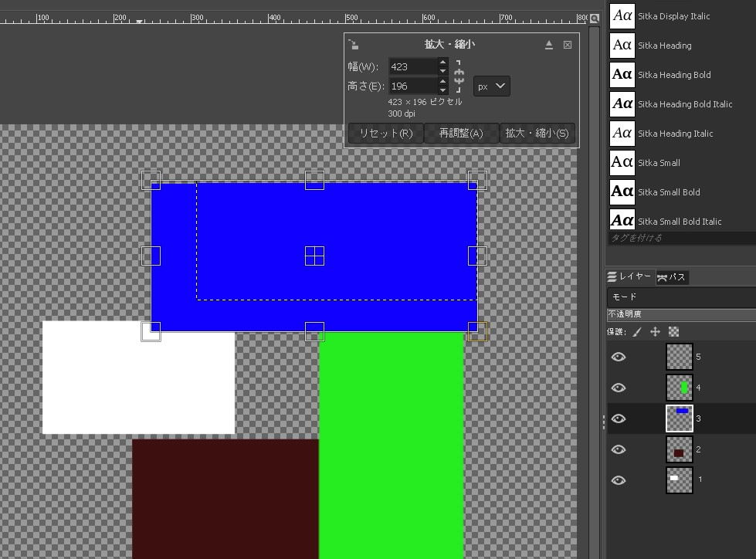The width and height of the screenshot is (756, 559).
Task: Click the height field showing 196
Action: coord(413,86)
